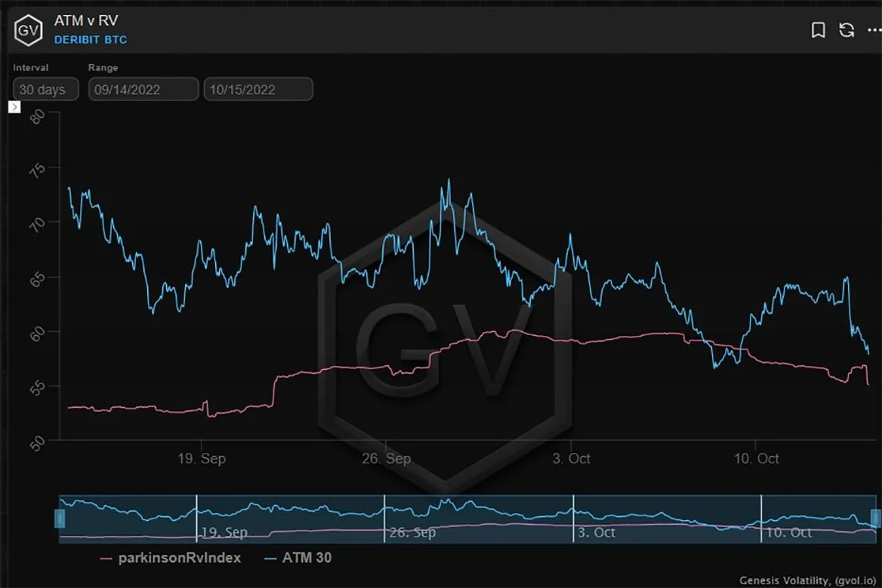Click the GV hexagon logo icon
Viewport: 882px width, 588px height.
[27, 29]
